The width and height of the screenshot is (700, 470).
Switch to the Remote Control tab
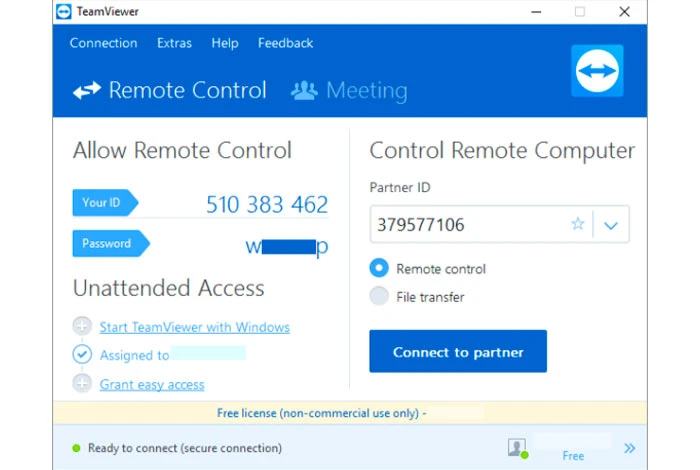click(x=170, y=90)
